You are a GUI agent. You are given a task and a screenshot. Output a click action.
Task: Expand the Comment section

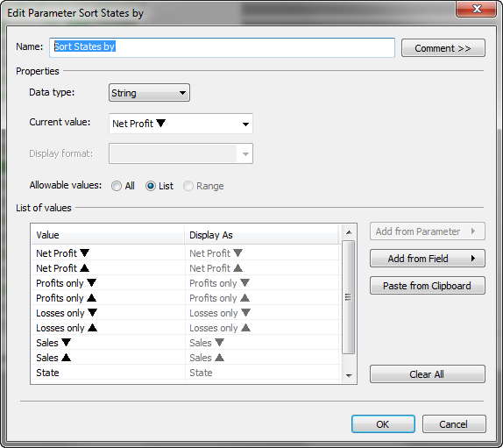(x=443, y=48)
